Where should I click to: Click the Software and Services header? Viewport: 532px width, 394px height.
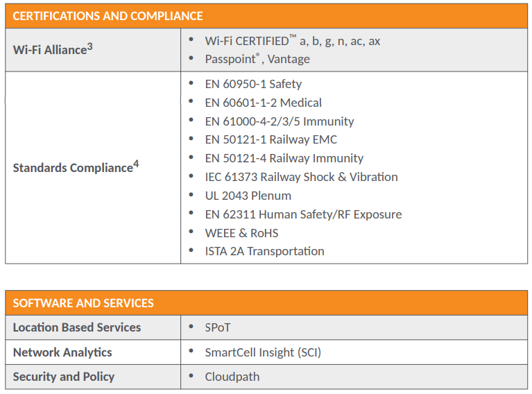[83, 303]
